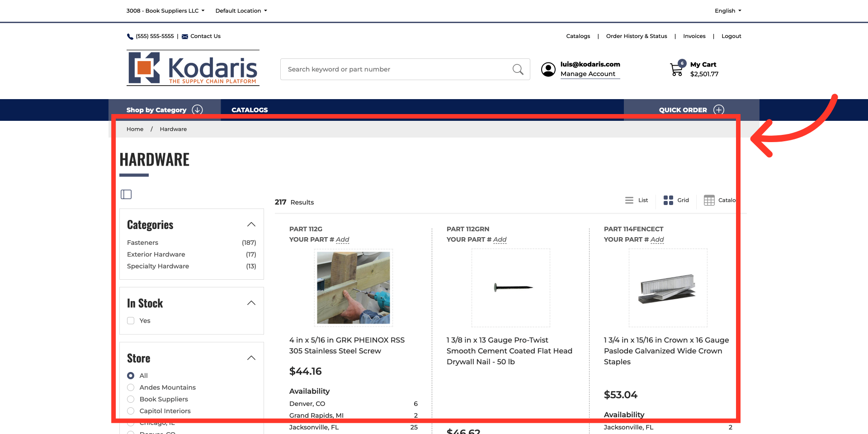The height and width of the screenshot is (434, 868).
Task: Filter by Fasteners category
Action: (x=142, y=243)
